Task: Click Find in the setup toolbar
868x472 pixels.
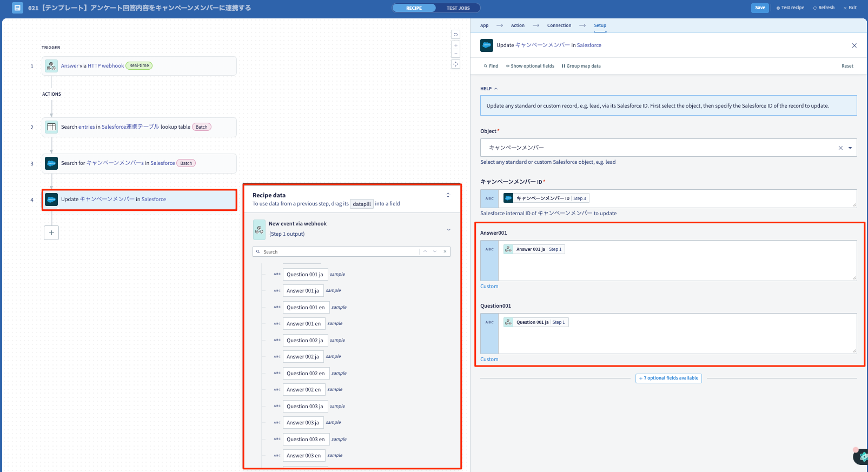Action: click(491, 66)
